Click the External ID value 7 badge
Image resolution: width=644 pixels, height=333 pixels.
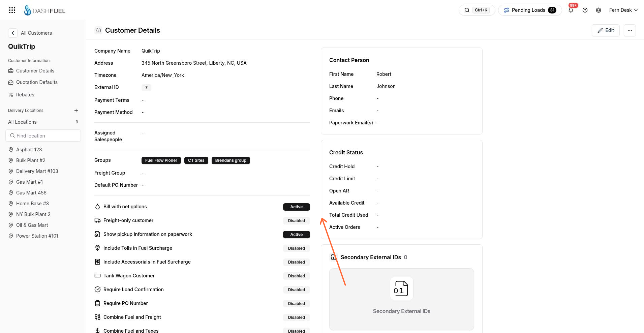[x=146, y=88]
